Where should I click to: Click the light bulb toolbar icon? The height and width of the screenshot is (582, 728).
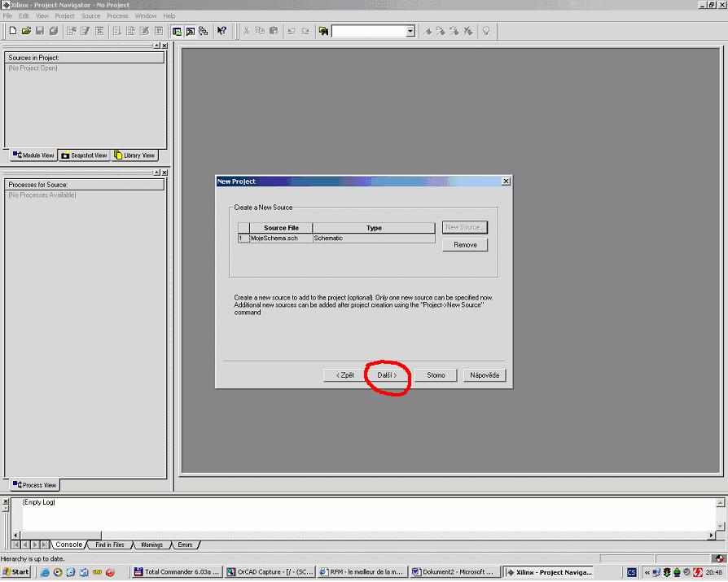[486, 31]
